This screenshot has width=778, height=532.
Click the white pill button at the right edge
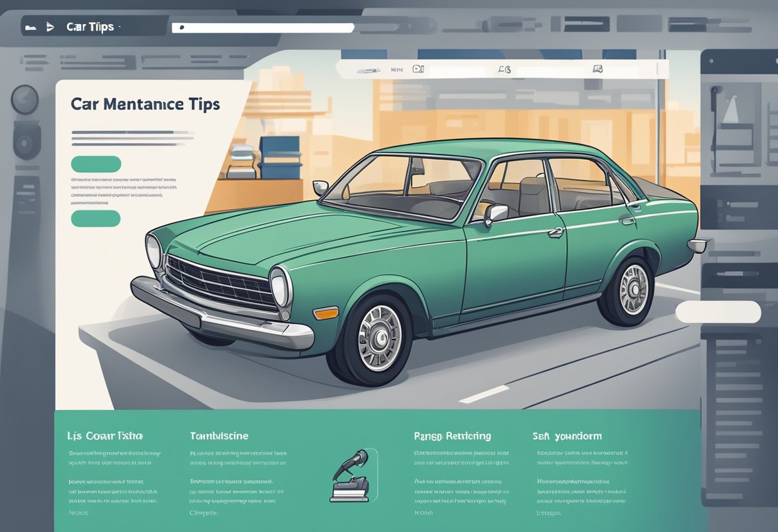(x=718, y=312)
